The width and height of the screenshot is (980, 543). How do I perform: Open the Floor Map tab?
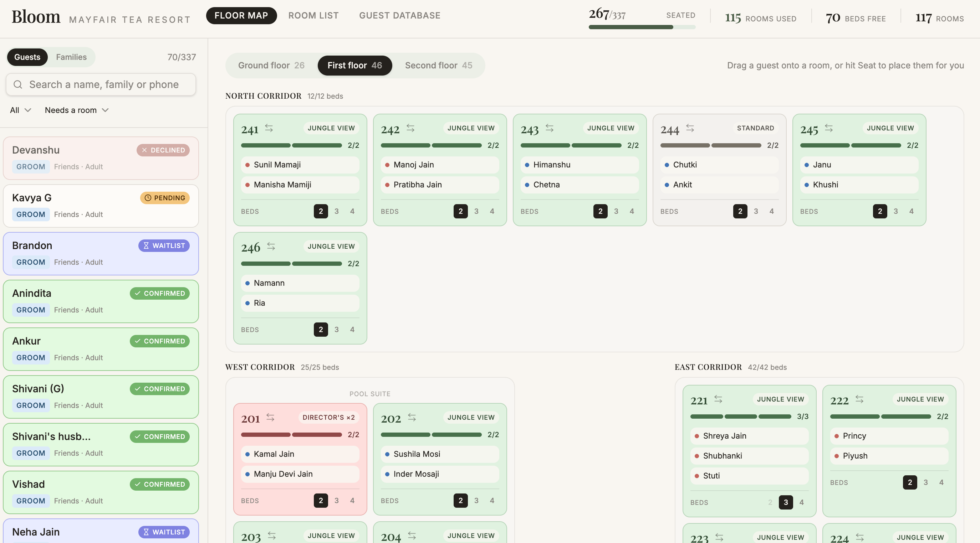(241, 16)
